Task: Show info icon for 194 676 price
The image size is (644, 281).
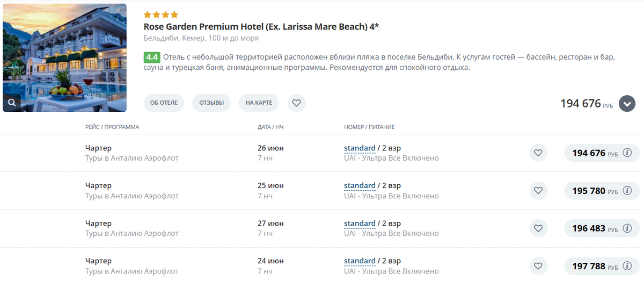Action: 627,153
